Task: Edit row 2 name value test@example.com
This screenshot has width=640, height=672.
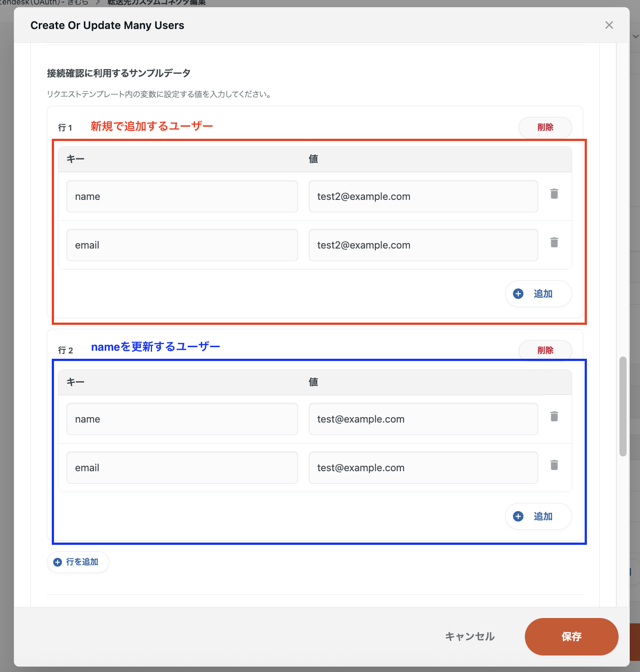Action: (423, 419)
